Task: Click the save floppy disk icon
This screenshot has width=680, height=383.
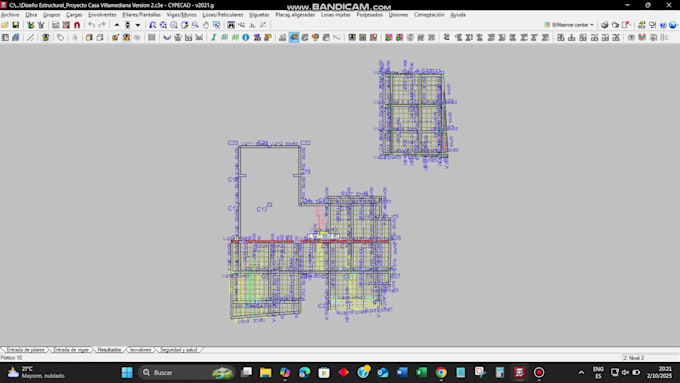Action: [16, 25]
